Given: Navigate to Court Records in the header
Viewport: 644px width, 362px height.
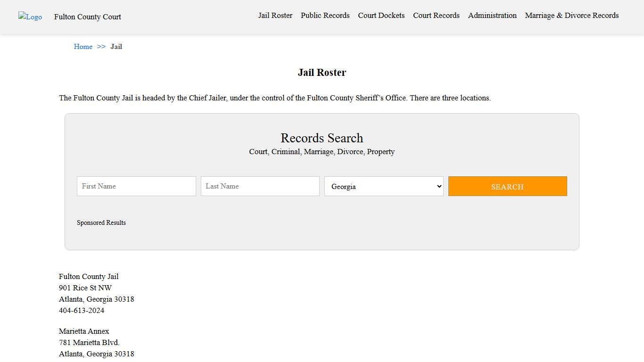Looking at the screenshot, I should click(x=436, y=16).
